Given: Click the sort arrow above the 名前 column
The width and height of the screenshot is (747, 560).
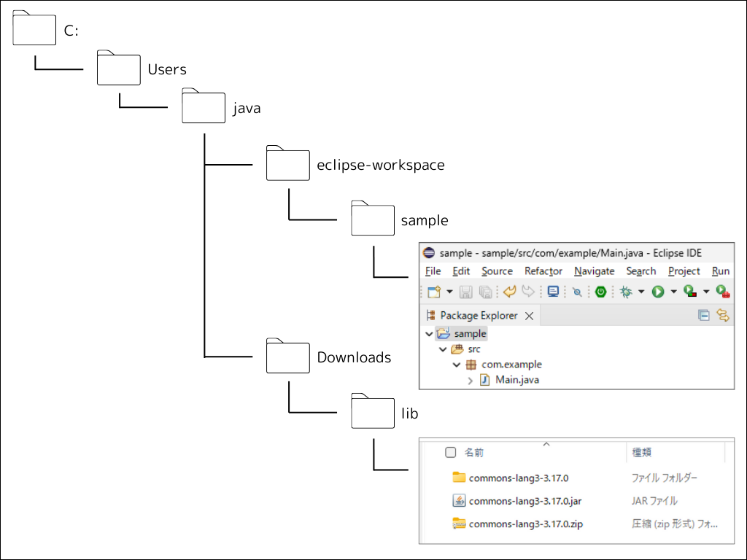Looking at the screenshot, I should click(x=546, y=444).
